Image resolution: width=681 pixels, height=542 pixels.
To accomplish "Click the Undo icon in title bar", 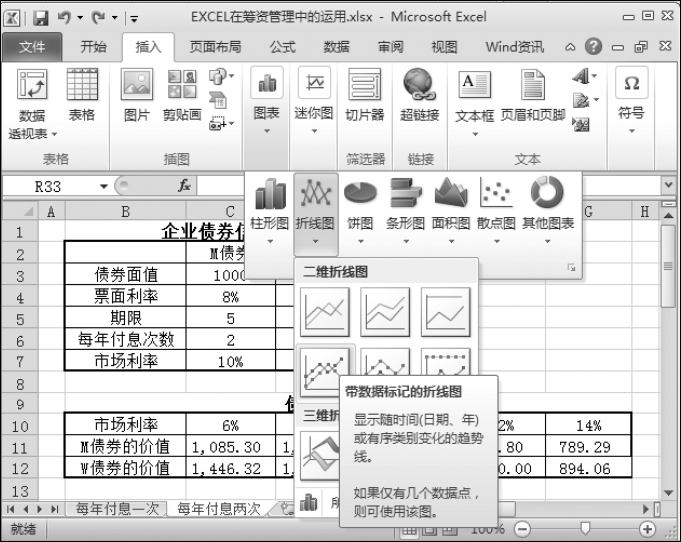I will (x=64, y=18).
